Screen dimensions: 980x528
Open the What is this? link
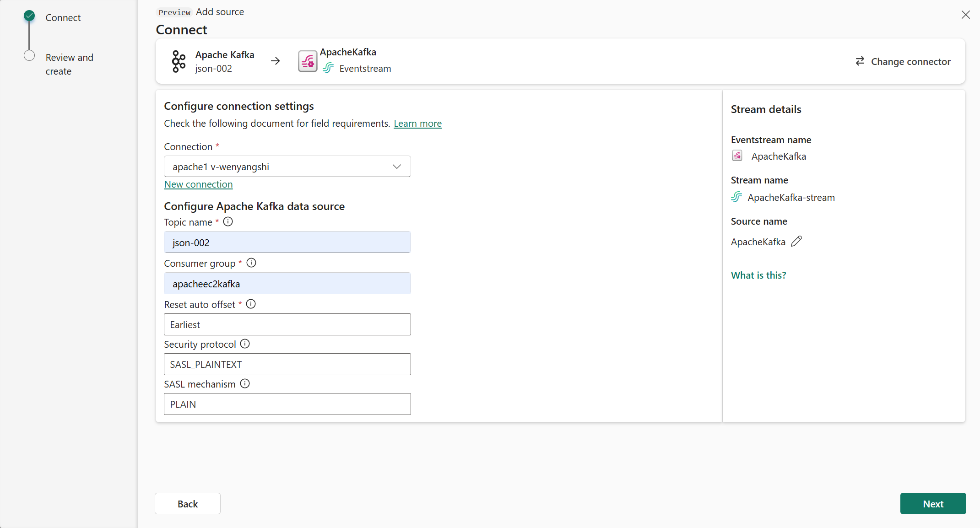click(x=758, y=275)
